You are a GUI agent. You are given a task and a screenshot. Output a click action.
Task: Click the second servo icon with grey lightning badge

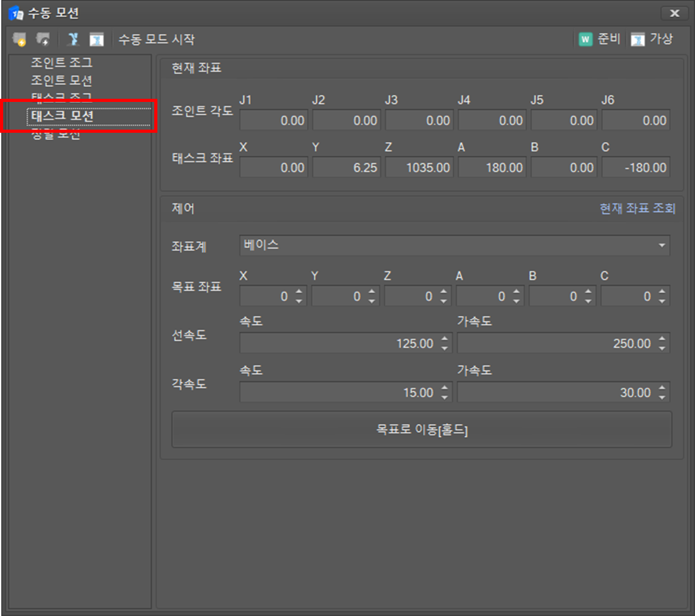[43, 40]
